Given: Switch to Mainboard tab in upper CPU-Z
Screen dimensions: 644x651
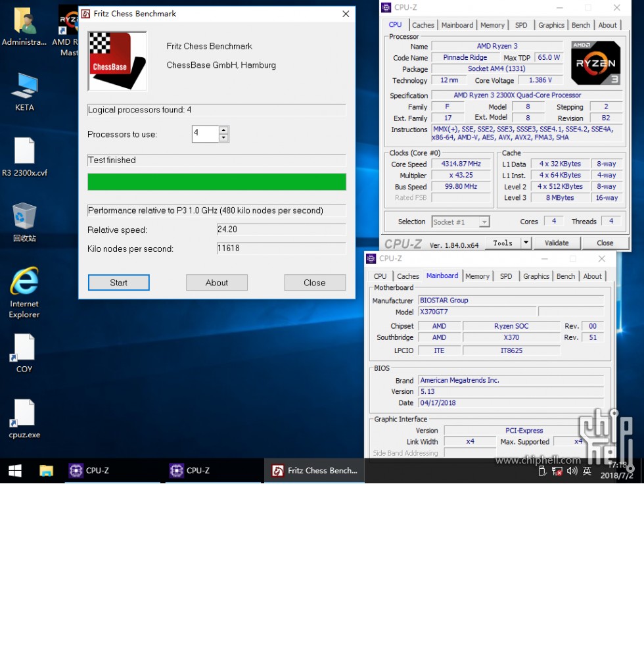Looking at the screenshot, I should pyautogui.click(x=457, y=25).
